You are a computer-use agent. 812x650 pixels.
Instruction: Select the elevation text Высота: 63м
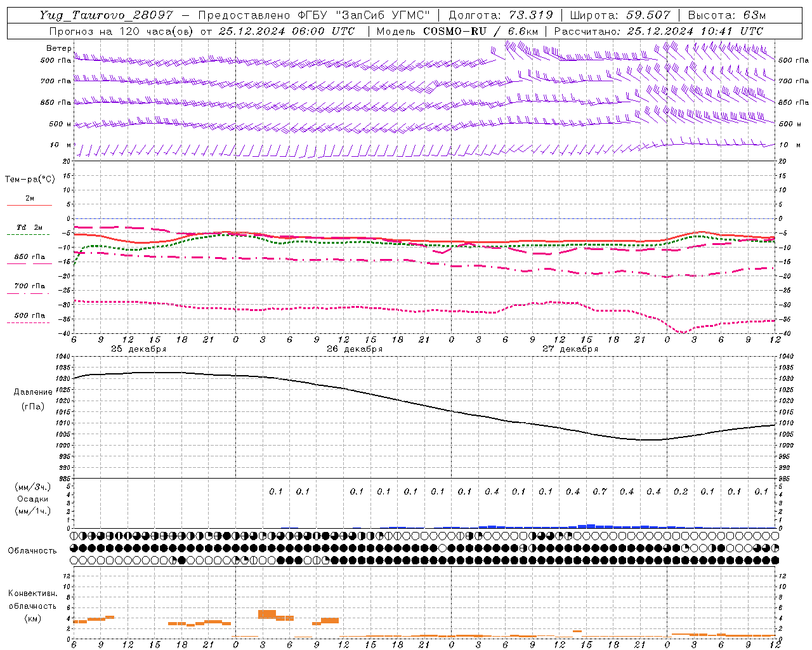pos(726,15)
